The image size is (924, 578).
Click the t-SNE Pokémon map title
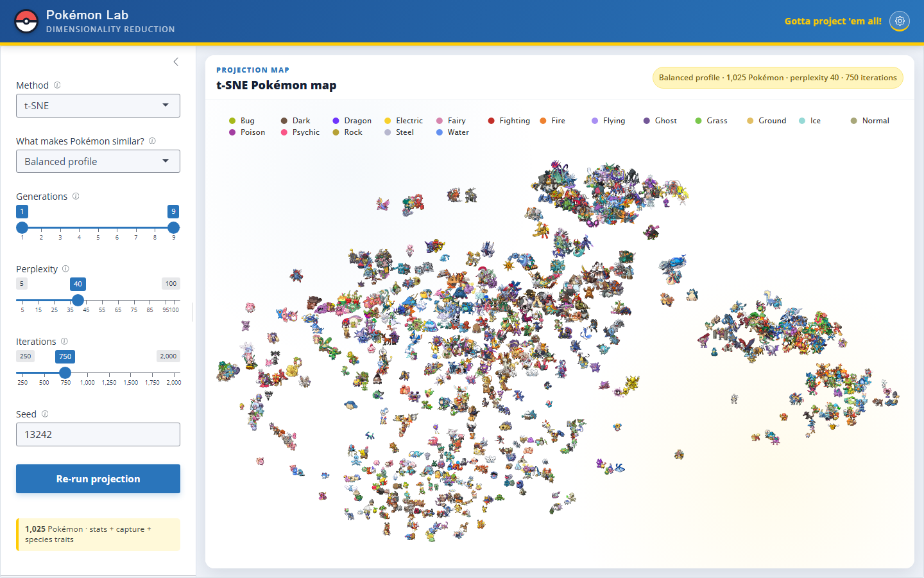(277, 85)
